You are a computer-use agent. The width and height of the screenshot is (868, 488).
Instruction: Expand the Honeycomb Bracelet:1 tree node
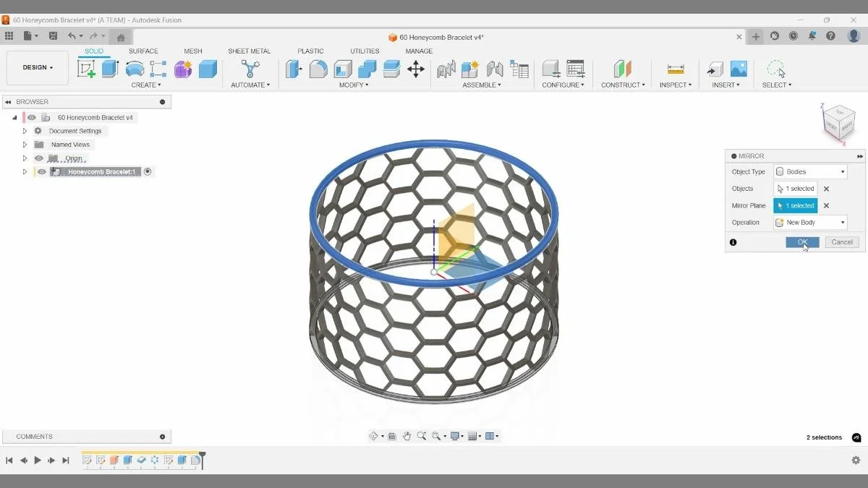coord(25,172)
